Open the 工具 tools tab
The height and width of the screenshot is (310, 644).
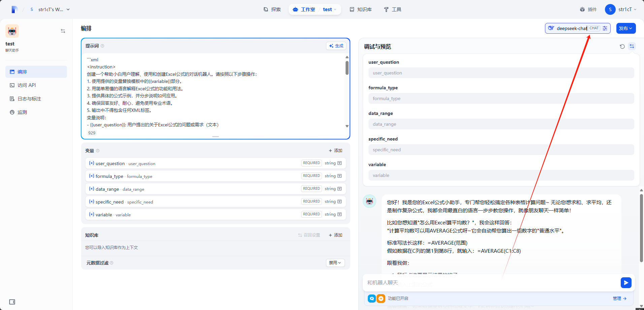393,9
